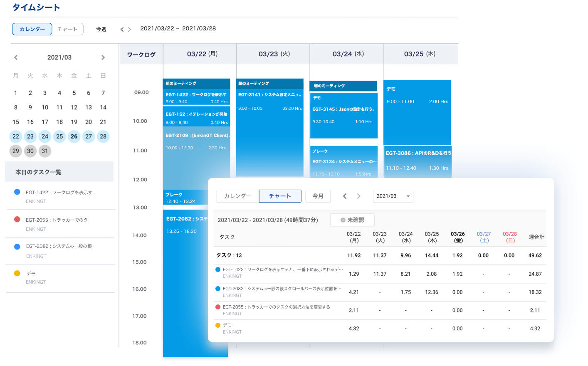588x366 pixels.
Task: Click next month arrow in chart panel
Action: tap(358, 196)
